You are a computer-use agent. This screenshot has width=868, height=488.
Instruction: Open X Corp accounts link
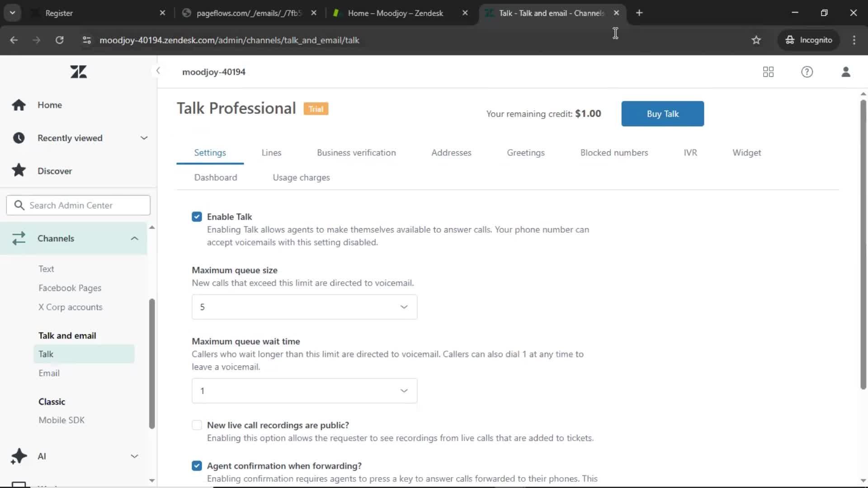(x=70, y=307)
